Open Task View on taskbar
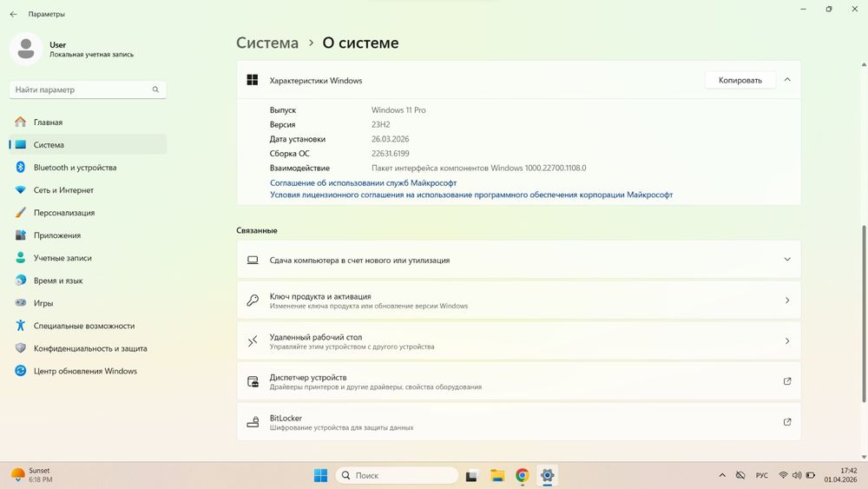This screenshot has width=868, height=489. click(471, 475)
